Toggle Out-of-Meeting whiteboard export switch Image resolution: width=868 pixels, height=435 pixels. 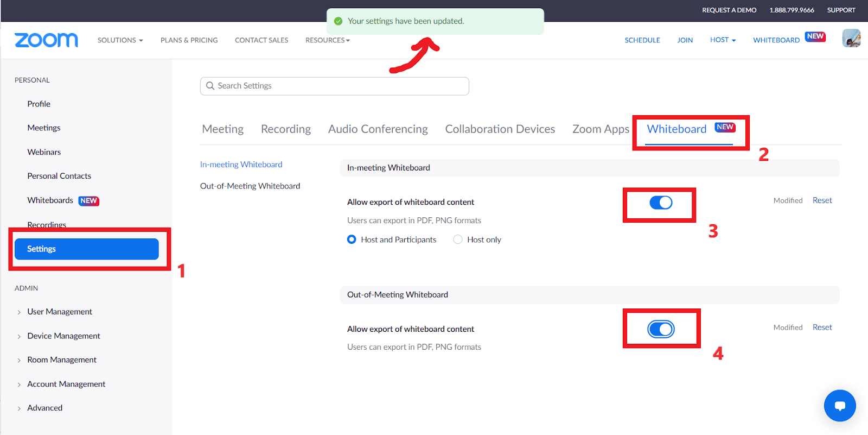pos(661,329)
